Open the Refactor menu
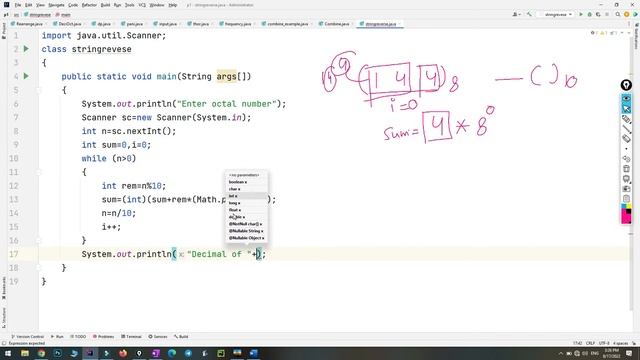The width and height of the screenshot is (640, 360). click(x=89, y=5)
